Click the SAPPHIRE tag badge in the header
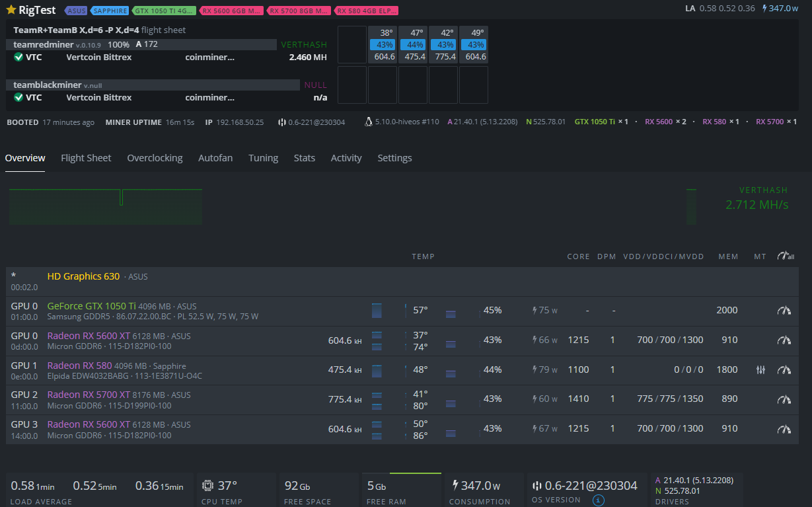This screenshot has width=812, height=507. coord(109,10)
